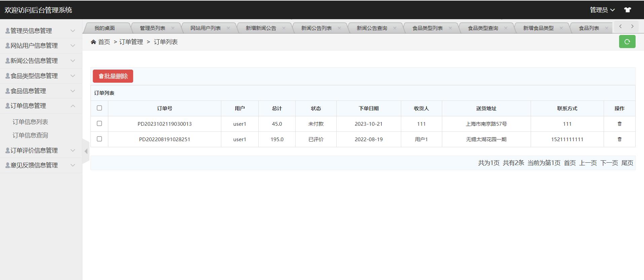Click 上一页 pagination link
The width and height of the screenshot is (644, 280).
(588, 163)
